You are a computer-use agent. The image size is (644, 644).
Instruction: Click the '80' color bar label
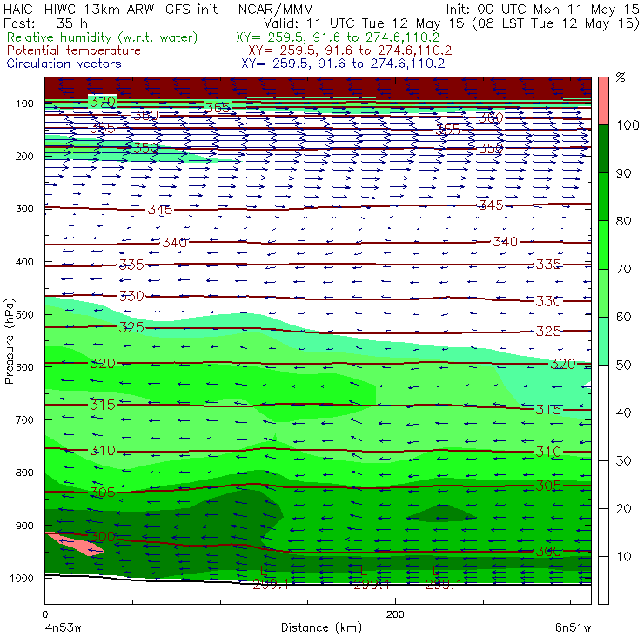[x=623, y=221]
